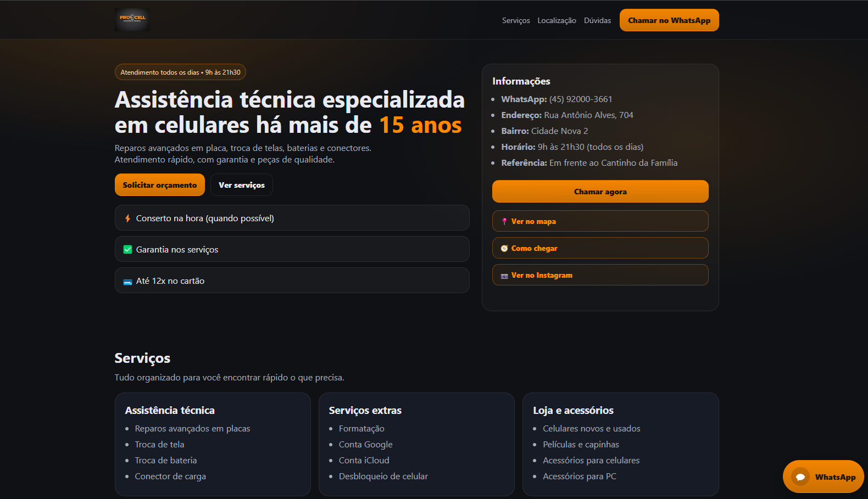Click the Desbloqueio de celular item
Viewport: 868px width, 499px height.
[x=383, y=476]
